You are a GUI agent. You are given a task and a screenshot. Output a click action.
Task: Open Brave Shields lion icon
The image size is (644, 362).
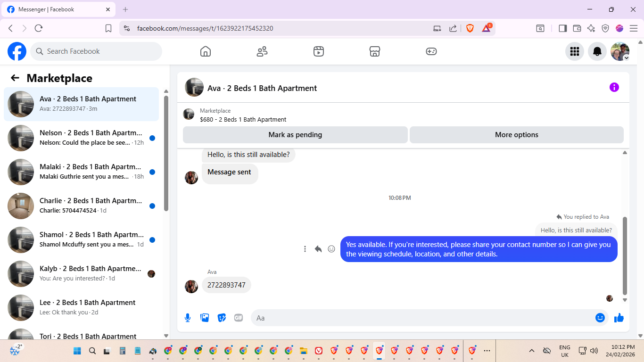coord(470,28)
